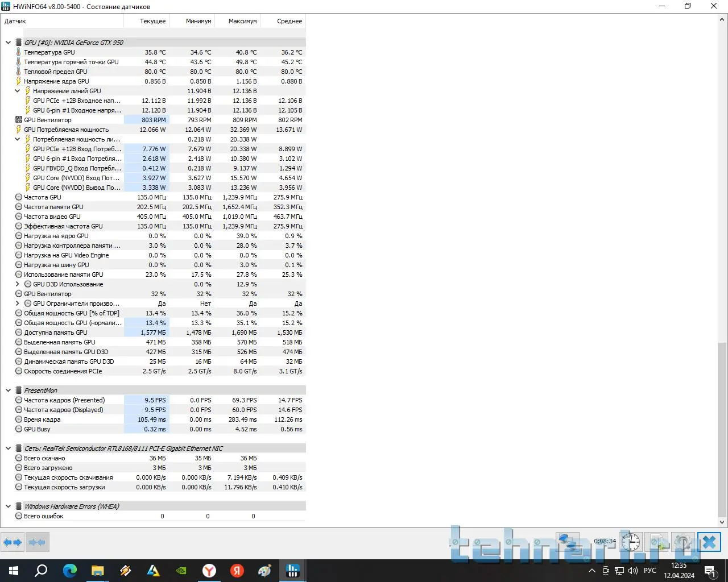Click the HWiNFO taskbar icon

(293, 571)
